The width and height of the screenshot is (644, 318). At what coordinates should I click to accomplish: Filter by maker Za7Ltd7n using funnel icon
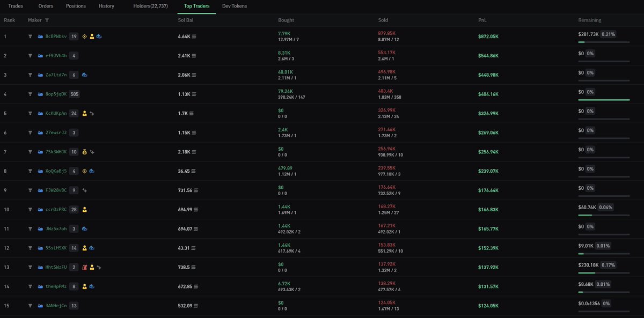coord(31,75)
